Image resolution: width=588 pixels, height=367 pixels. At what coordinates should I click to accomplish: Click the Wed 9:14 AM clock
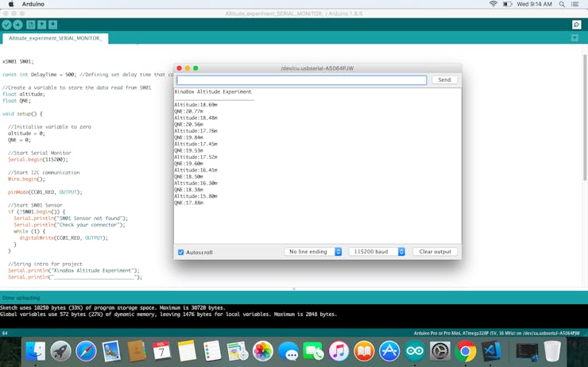click(x=535, y=4)
